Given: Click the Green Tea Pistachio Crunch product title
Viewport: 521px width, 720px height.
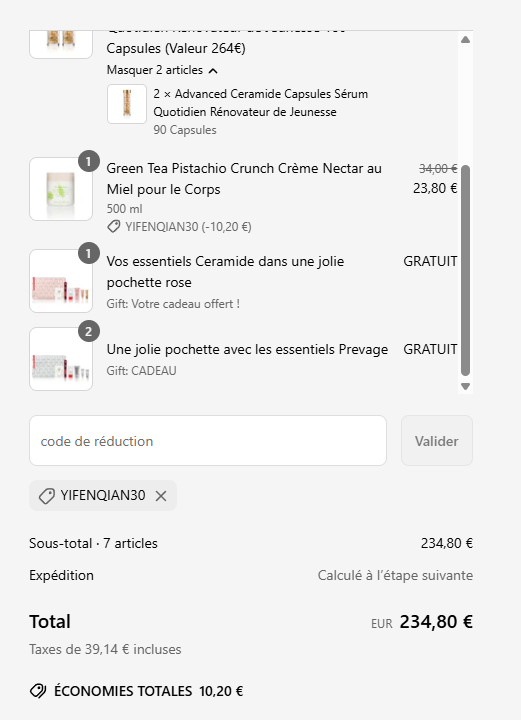Looking at the screenshot, I should click(244, 179).
